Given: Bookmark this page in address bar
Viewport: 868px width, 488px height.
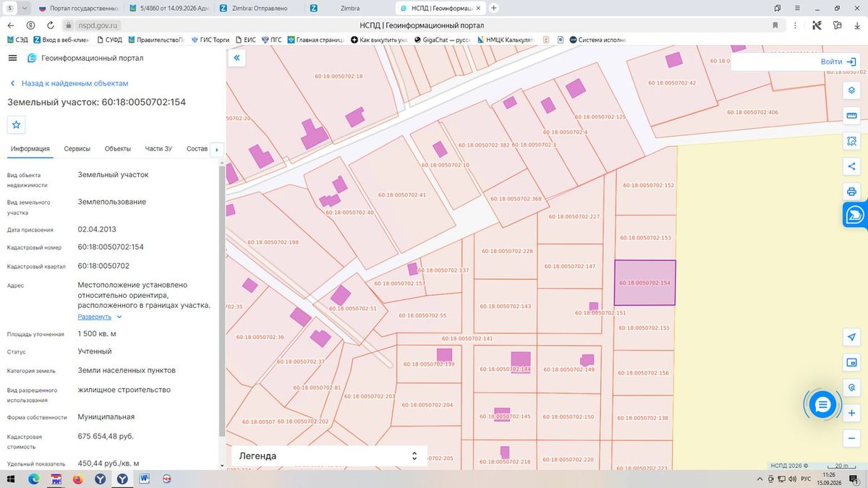Looking at the screenshot, I should (x=775, y=25).
